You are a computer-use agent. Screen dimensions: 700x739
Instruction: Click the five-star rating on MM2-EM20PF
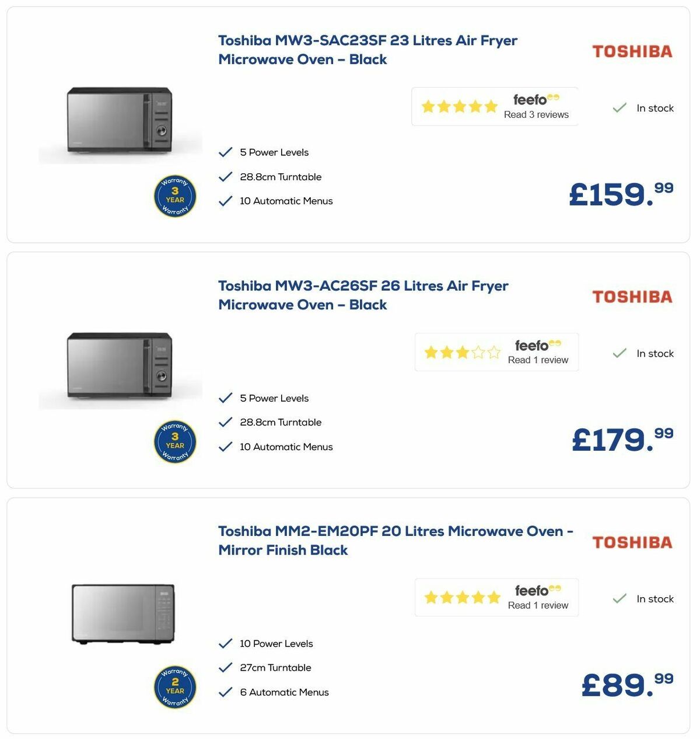(461, 598)
